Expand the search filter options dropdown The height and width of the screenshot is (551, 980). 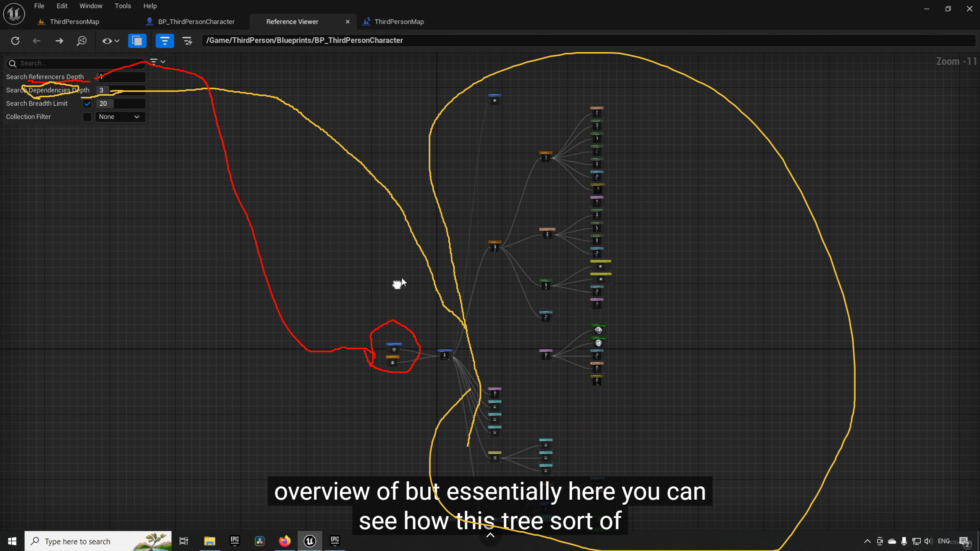(x=157, y=62)
